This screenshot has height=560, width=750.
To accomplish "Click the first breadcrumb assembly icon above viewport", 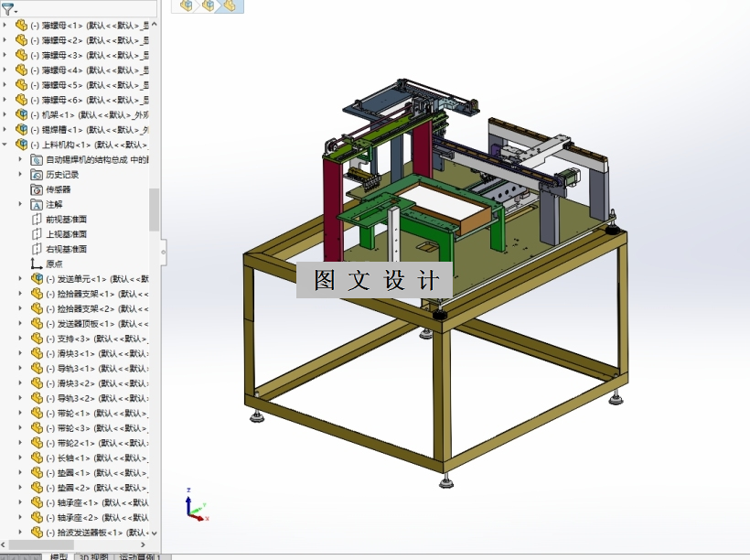I will [x=186, y=5].
